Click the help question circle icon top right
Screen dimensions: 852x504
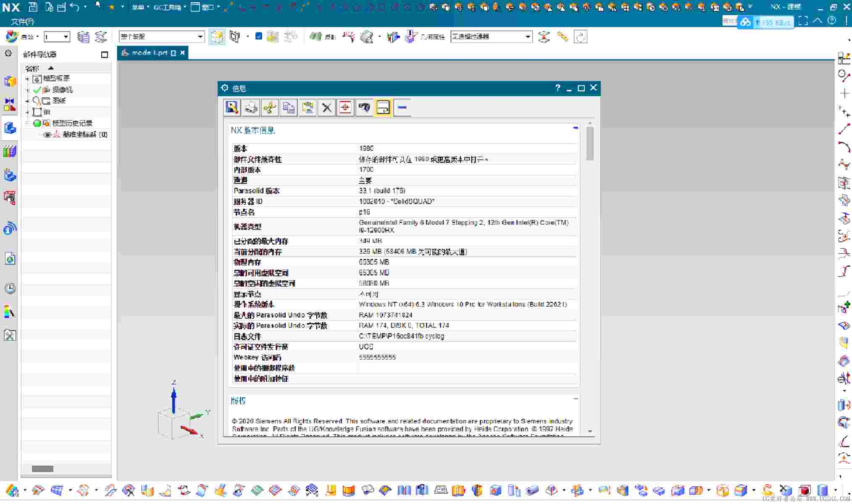coord(831,21)
